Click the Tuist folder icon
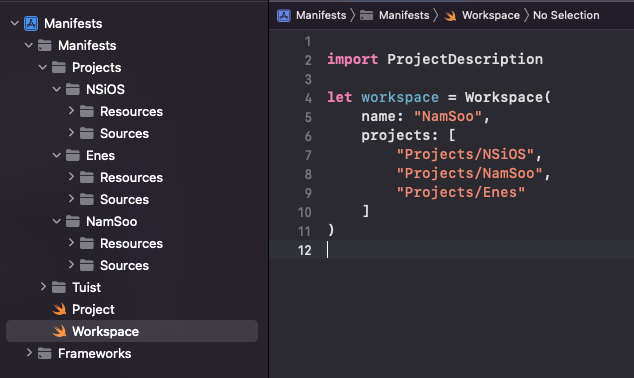Viewport: 634px width, 378px height. click(59, 287)
